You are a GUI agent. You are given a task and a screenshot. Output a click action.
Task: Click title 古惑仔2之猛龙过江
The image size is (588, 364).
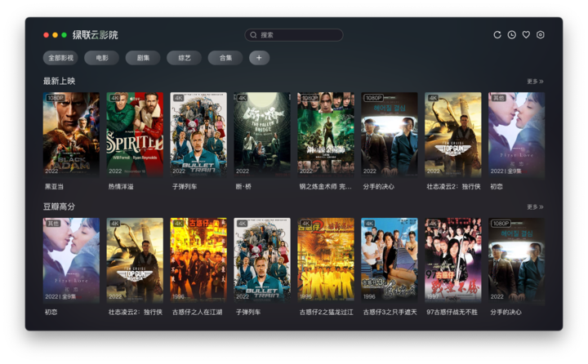(326, 313)
